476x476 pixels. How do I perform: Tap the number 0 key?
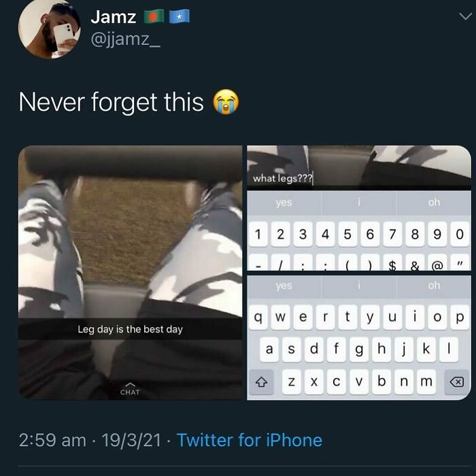tap(460, 234)
